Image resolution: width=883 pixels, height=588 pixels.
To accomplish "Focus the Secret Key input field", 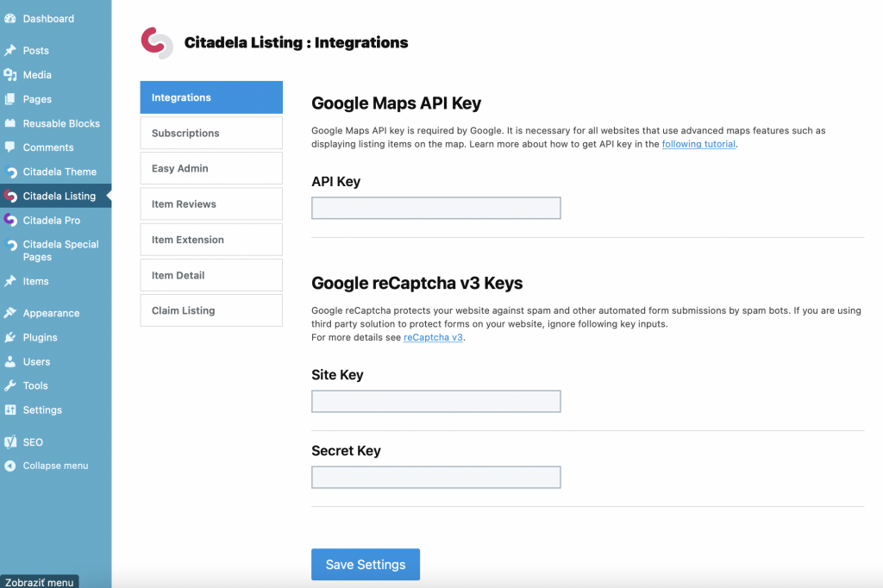I will coord(435,477).
